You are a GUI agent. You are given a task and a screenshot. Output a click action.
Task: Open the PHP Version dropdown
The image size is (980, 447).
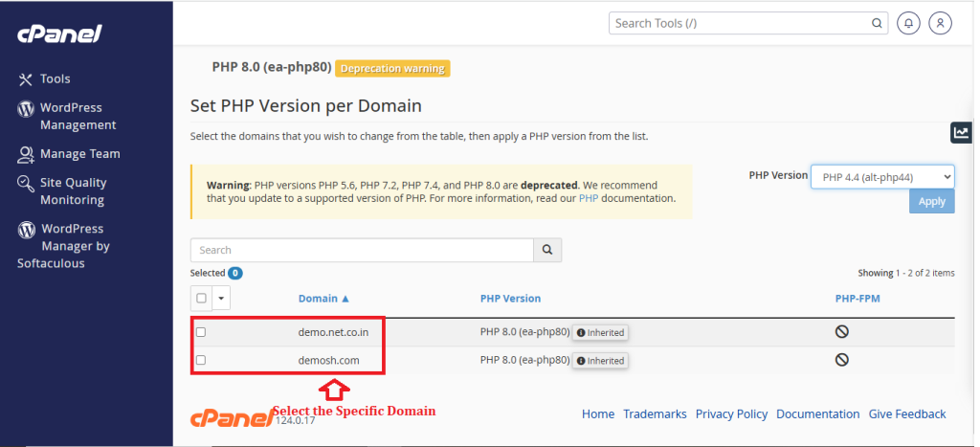click(x=882, y=177)
